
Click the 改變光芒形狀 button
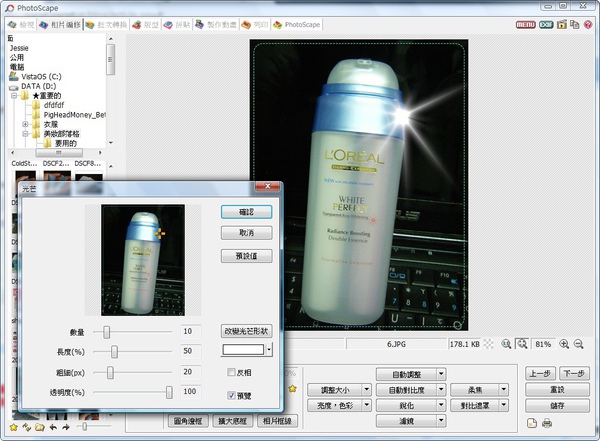click(246, 331)
